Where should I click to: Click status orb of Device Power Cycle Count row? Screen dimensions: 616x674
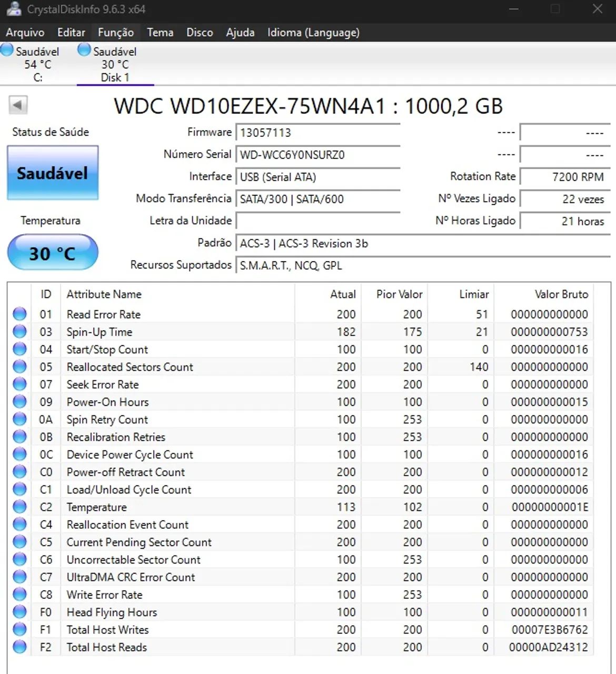pyautogui.click(x=19, y=454)
